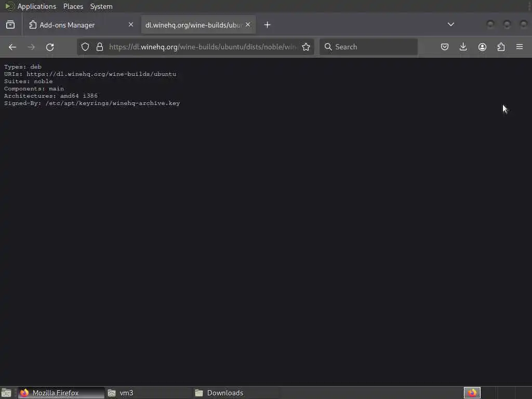
Task: Open the Places menu
Action: pyautogui.click(x=73, y=6)
